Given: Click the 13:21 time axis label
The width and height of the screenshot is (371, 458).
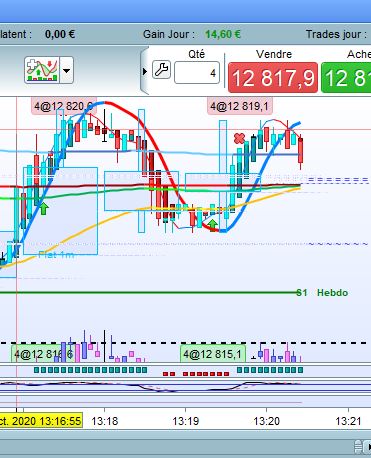Looking at the screenshot, I should coord(348,421).
